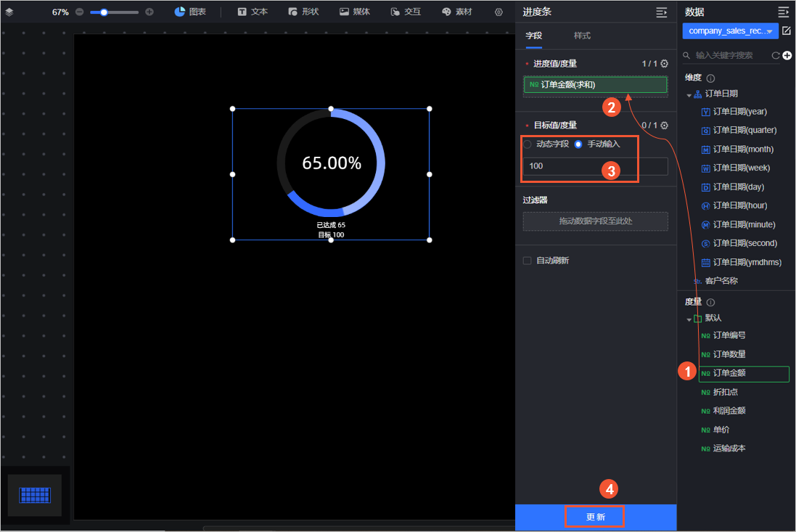Switch to the 样式 tab
796x532 pixels.
click(582, 36)
